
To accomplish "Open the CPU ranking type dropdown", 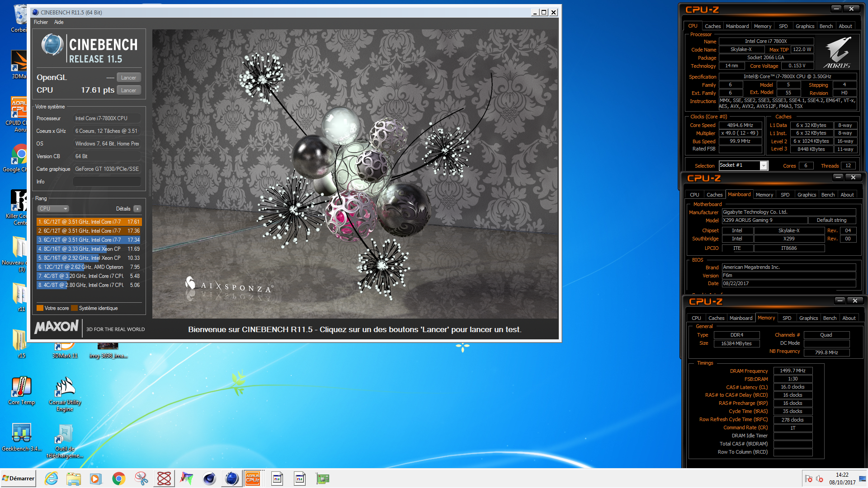I will pos(53,209).
